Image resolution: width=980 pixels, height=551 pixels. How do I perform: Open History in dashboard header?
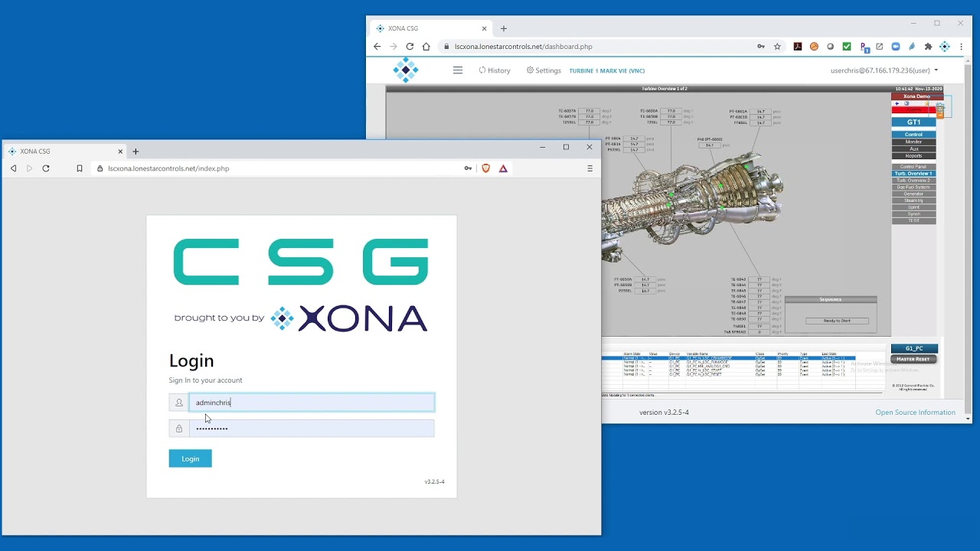(495, 70)
